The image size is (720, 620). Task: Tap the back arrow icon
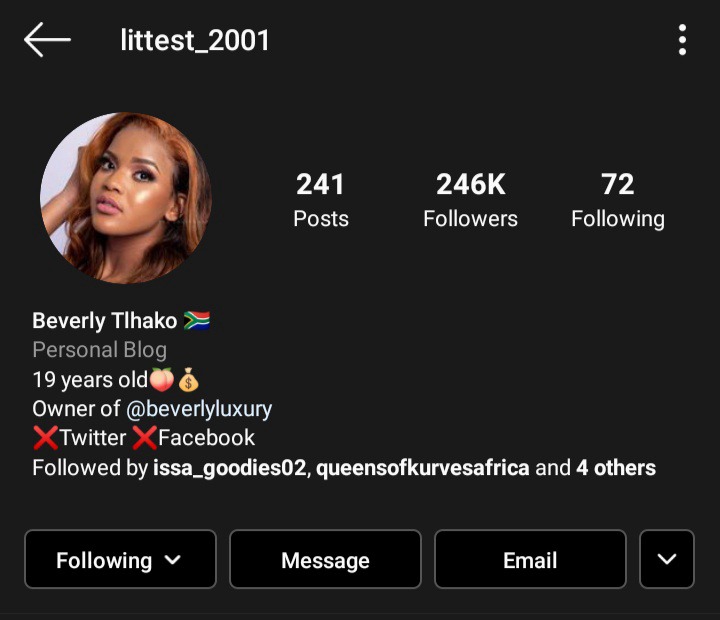click(x=47, y=39)
